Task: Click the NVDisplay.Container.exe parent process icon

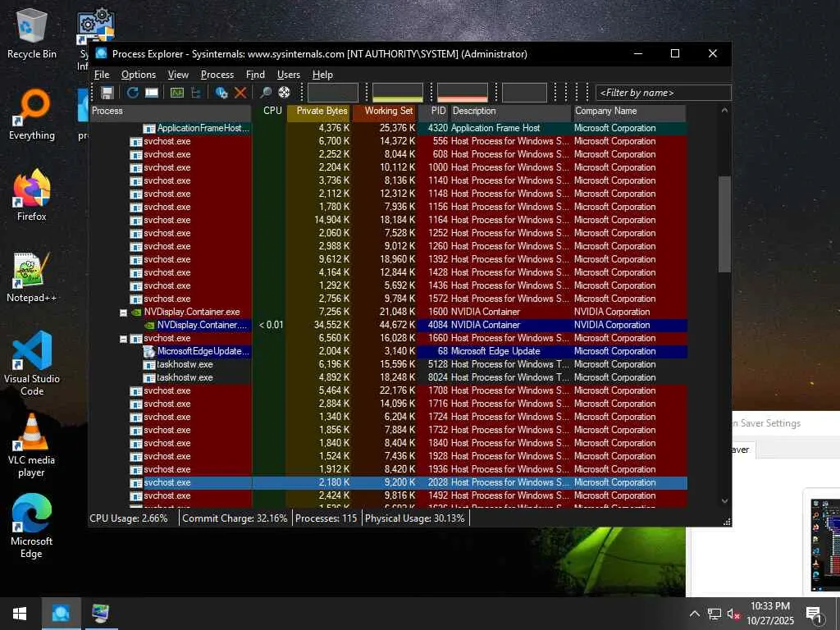Action: pyautogui.click(x=136, y=312)
